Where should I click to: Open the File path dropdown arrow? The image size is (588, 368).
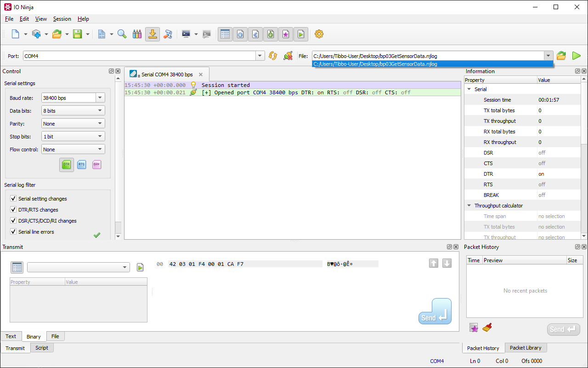[x=548, y=56]
